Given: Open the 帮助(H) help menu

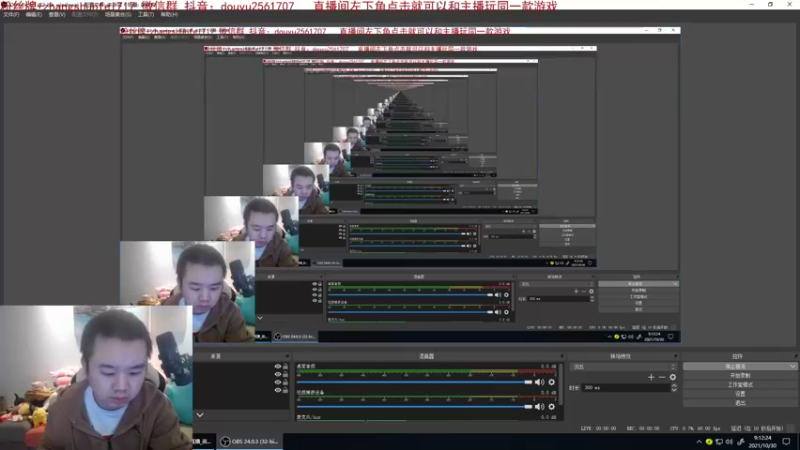Looking at the screenshot, I should pos(169,15).
